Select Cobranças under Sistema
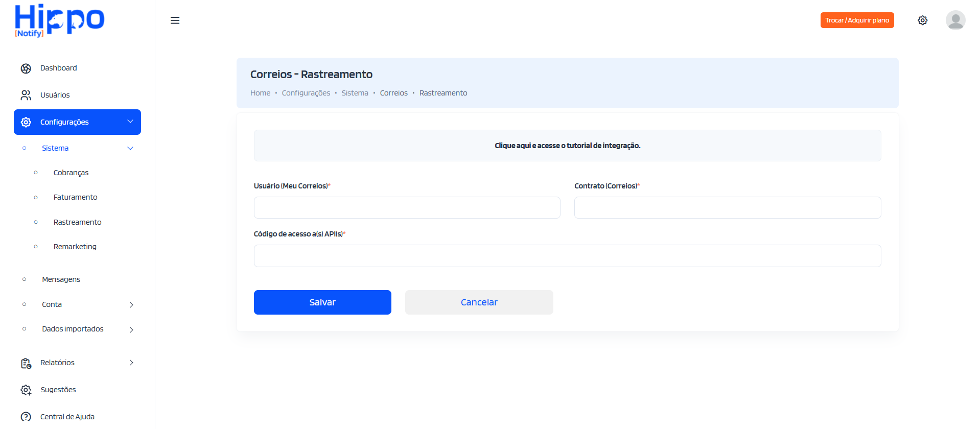980x429 pixels. (71, 173)
